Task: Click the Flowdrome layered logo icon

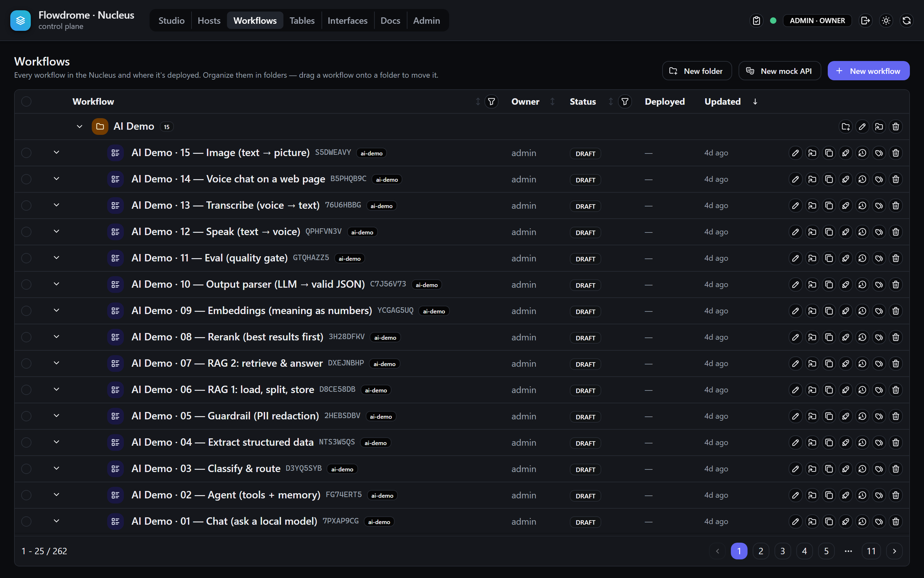Action: coord(21,21)
